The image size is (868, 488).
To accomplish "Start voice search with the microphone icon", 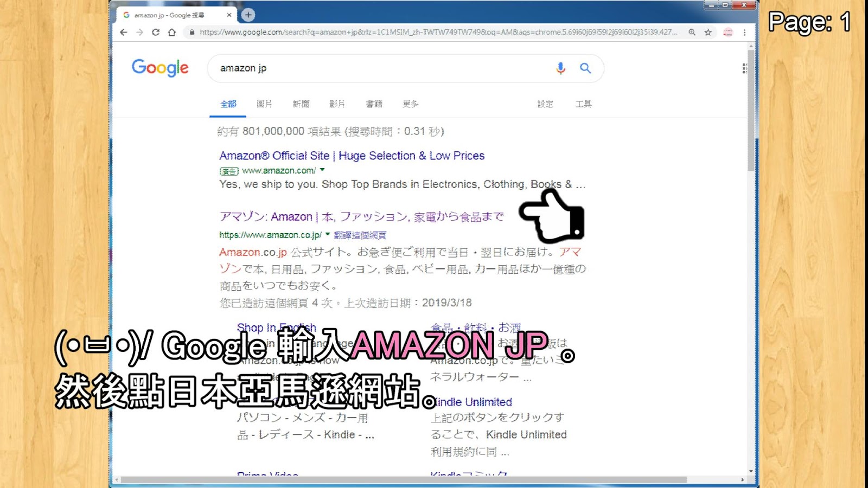I will coord(560,68).
